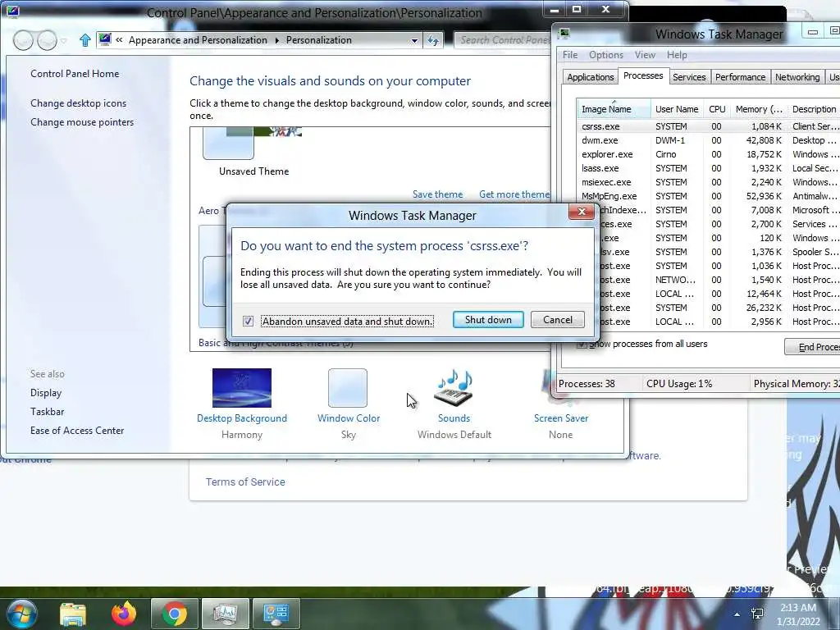Open Control Panel Home link
The height and width of the screenshot is (630, 840).
click(x=75, y=73)
